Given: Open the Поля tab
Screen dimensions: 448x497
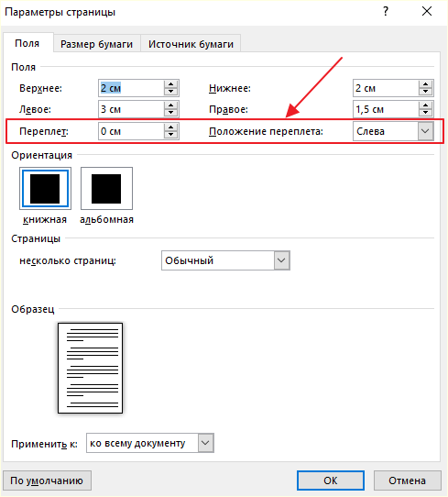Looking at the screenshot, I should point(27,43).
